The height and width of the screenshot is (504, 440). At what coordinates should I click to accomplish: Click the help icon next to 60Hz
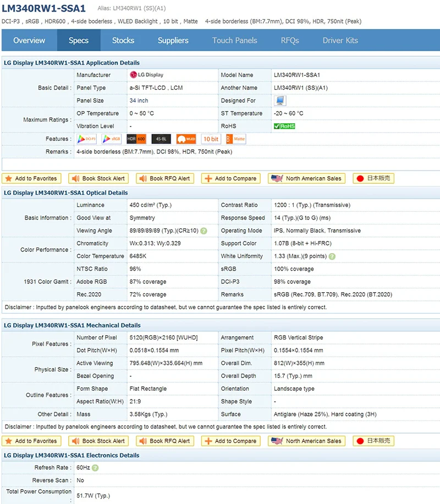[95, 468]
